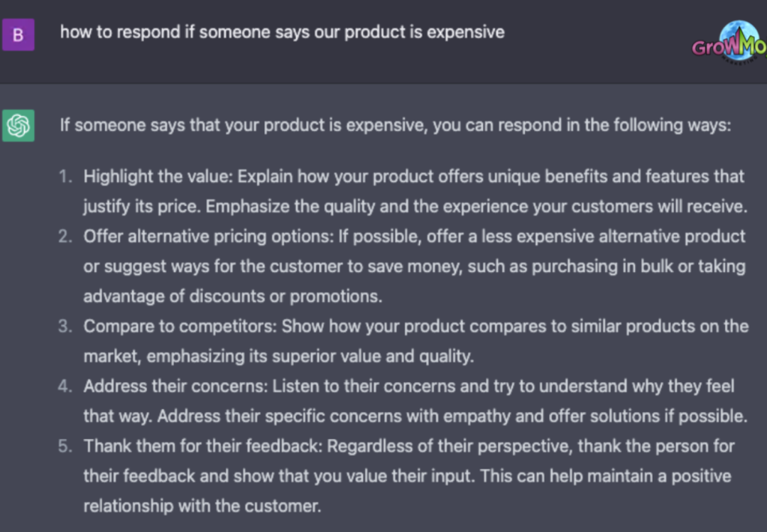Image resolution: width=767 pixels, height=532 pixels.
Task: Click the green ChatGPT logo icon
Action: pyautogui.click(x=18, y=126)
